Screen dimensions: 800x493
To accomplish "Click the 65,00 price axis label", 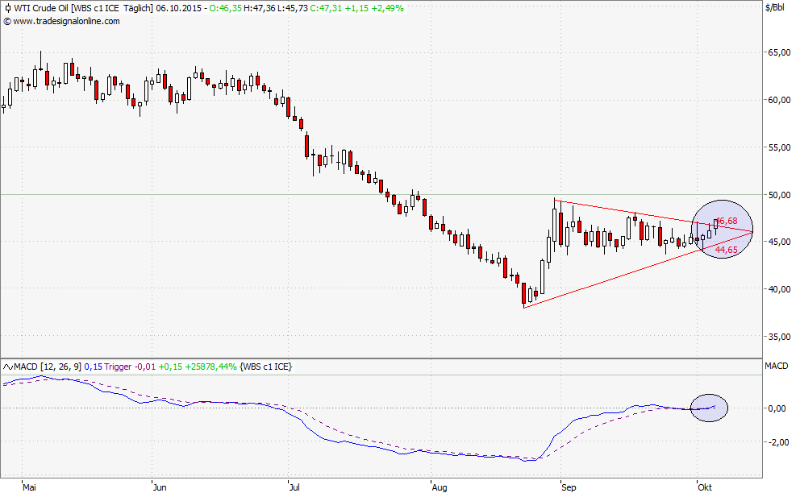I will 778,53.
